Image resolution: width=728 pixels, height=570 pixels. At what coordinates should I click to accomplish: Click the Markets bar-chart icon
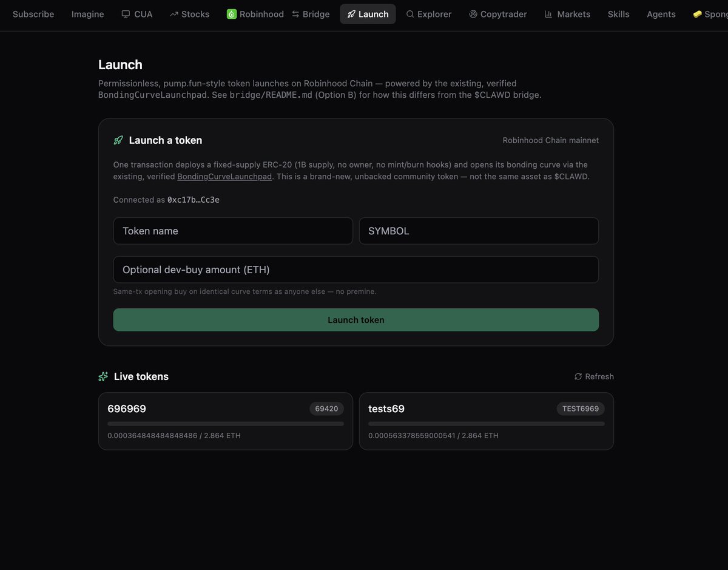tap(548, 14)
